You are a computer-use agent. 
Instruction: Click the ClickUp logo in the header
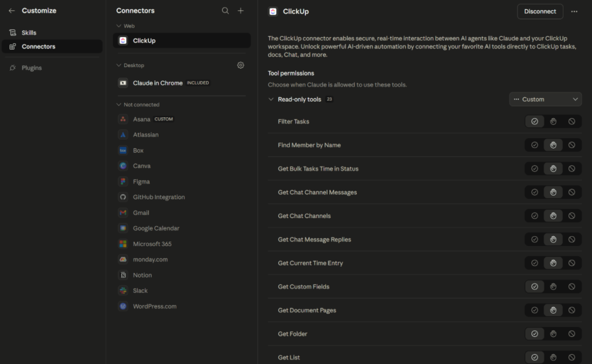273,12
